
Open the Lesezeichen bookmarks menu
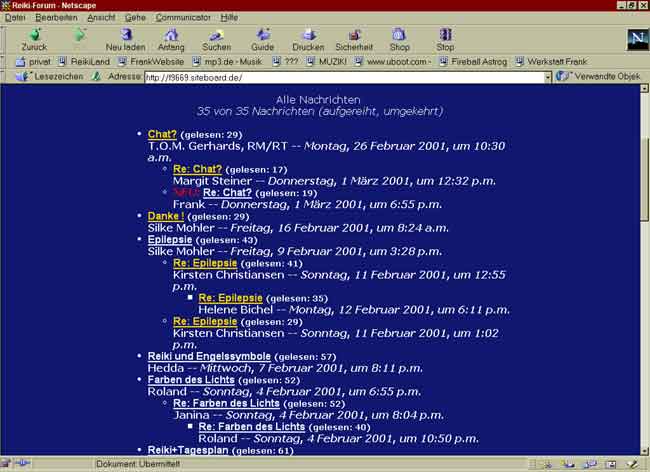49,77
